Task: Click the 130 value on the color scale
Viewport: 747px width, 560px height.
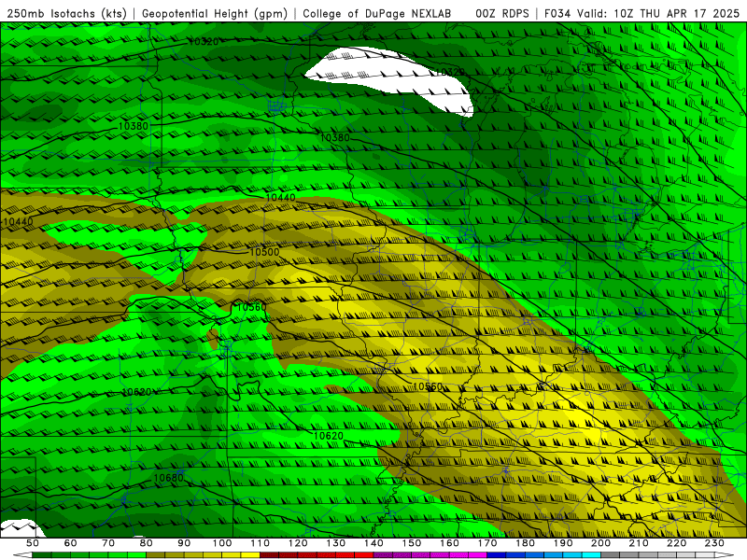Action: click(x=336, y=543)
